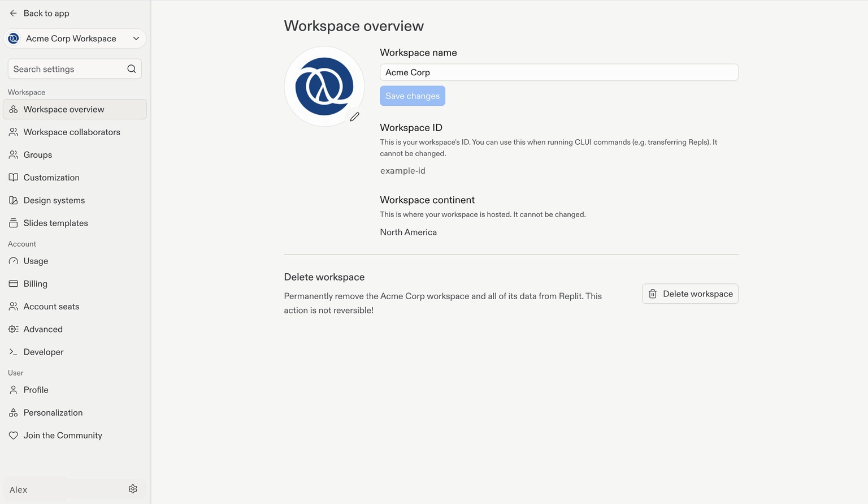868x504 pixels.
Task: Click the Workspace collaborators people icon
Action: (x=14, y=132)
